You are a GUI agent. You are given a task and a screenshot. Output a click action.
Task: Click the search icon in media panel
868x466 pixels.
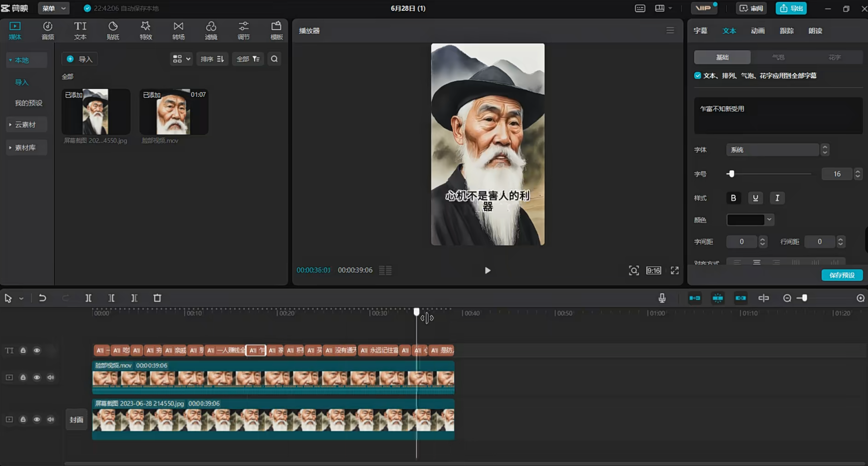(274, 59)
